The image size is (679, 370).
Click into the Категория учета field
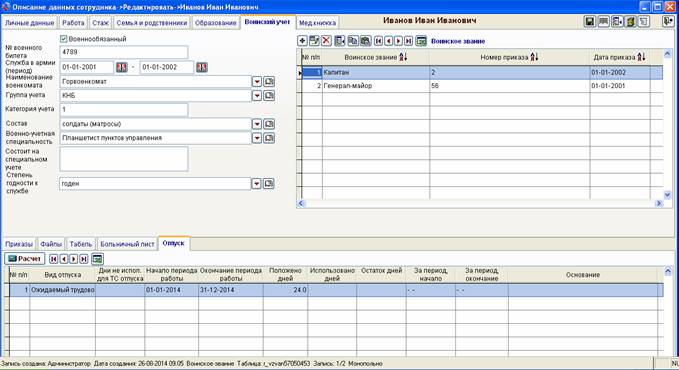coord(124,110)
